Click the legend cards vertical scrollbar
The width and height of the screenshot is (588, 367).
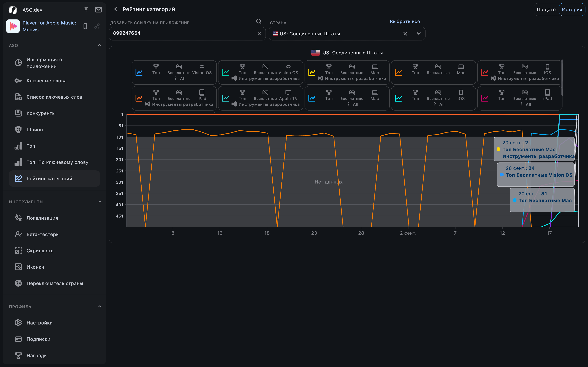pos(562,78)
